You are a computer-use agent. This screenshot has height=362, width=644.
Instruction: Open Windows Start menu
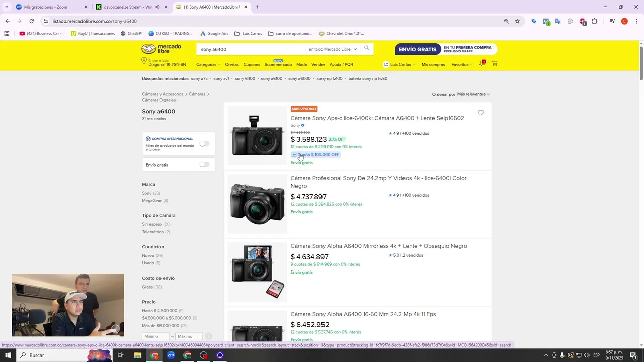click(x=8, y=355)
